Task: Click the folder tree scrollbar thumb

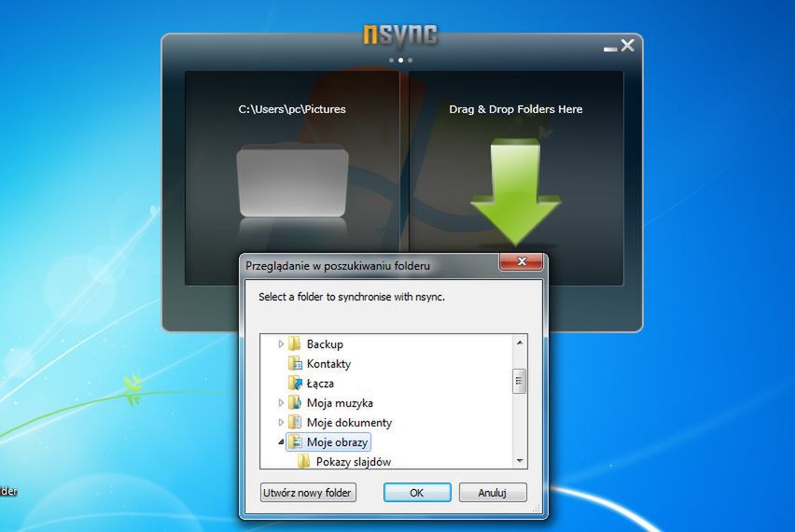Action: click(x=519, y=381)
